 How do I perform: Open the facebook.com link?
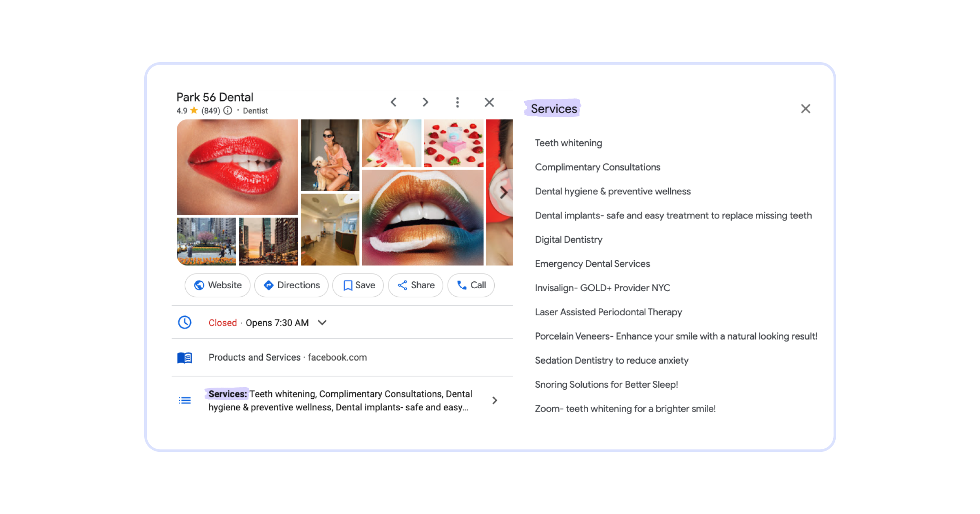pos(337,357)
